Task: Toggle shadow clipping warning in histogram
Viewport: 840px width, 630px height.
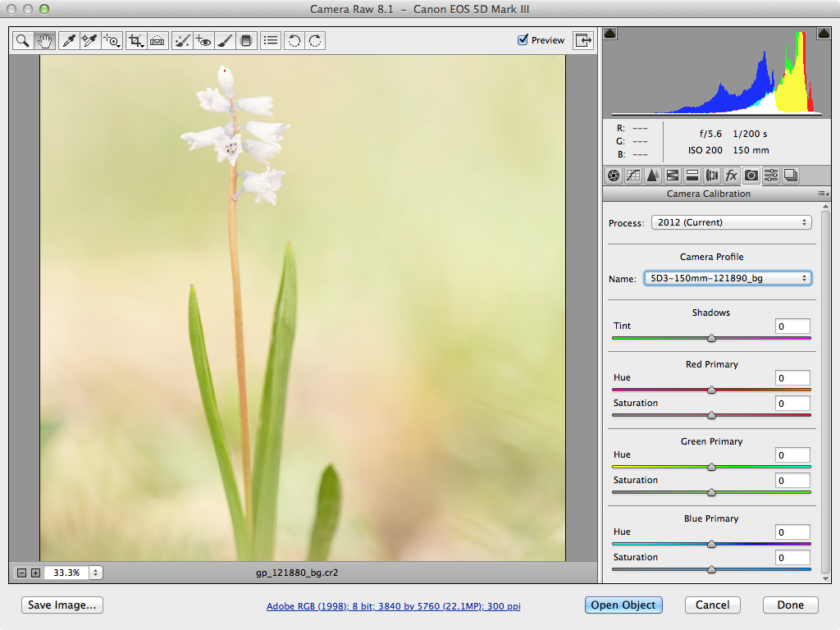Action: pyautogui.click(x=609, y=34)
